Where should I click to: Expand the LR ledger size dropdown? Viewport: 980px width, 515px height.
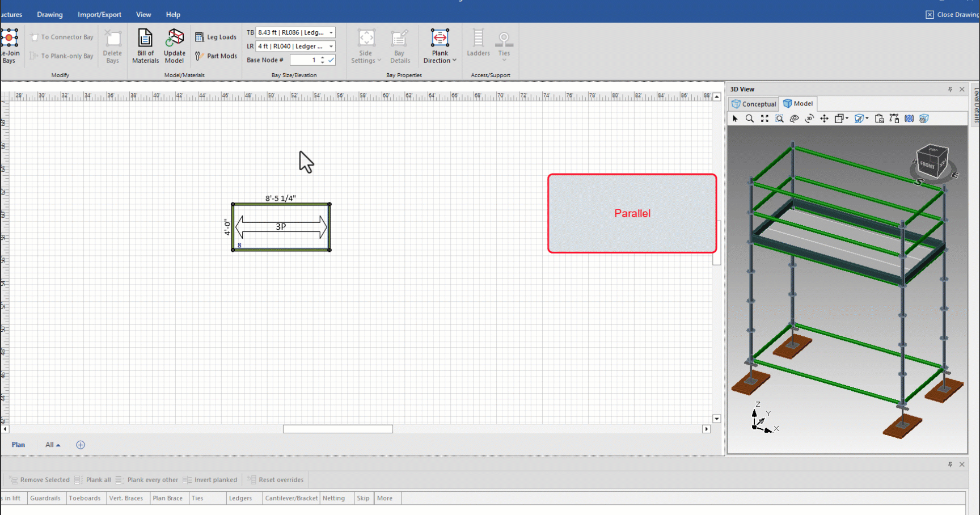(x=331, y=47)
